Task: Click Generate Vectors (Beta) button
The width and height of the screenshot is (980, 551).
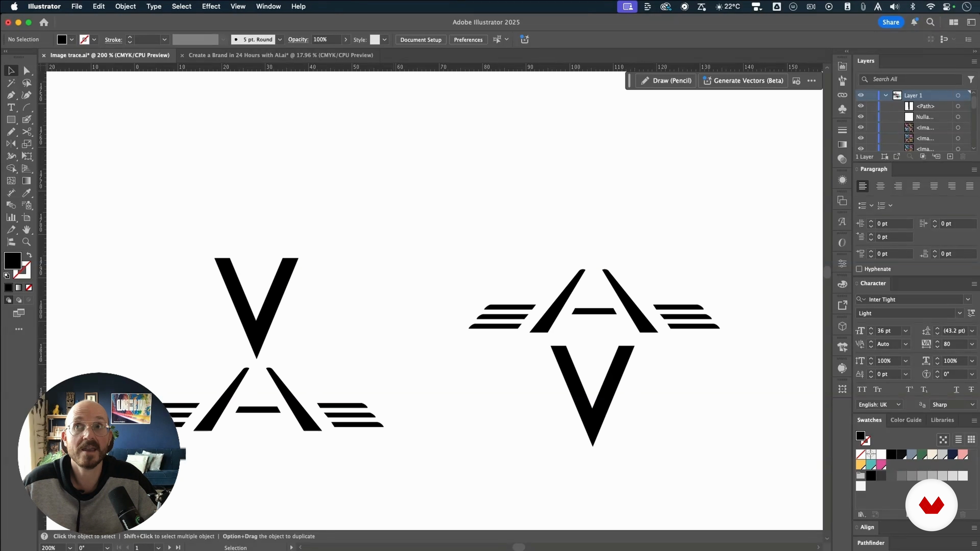Action: pos(743,81)
